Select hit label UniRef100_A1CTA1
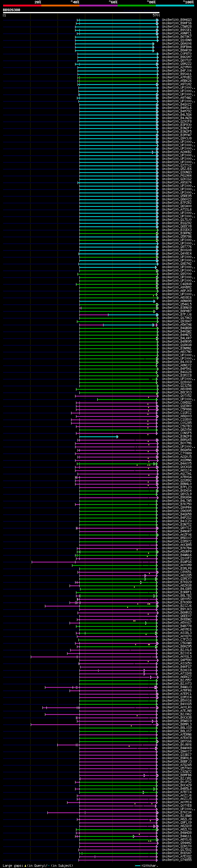Viewport: 197px width, 868px height. 177,474
